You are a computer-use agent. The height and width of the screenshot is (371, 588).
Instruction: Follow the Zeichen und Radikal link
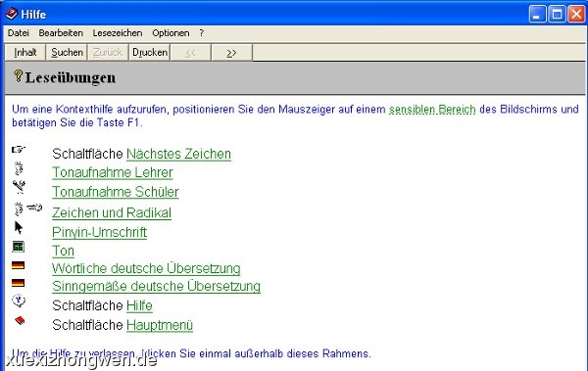tap(112, 212)
